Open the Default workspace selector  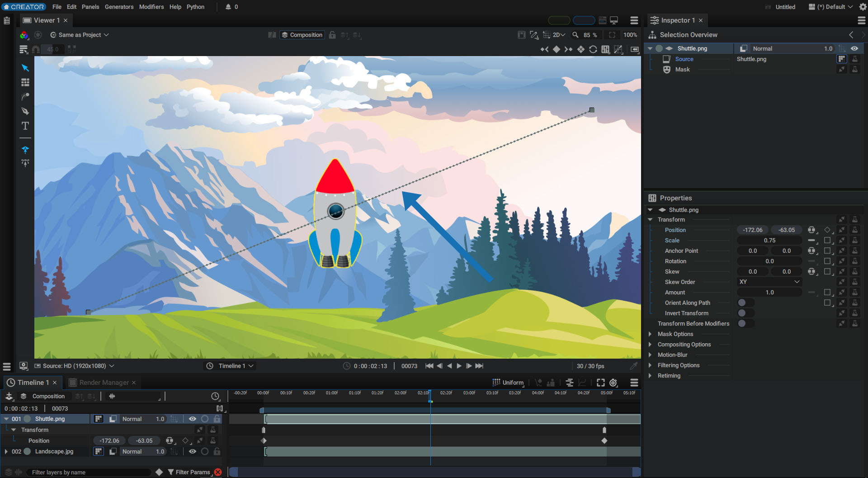pos(831,7)
